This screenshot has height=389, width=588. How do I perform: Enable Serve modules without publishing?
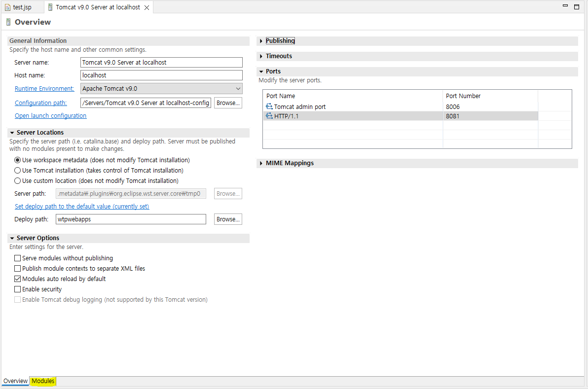coord(18,258)
